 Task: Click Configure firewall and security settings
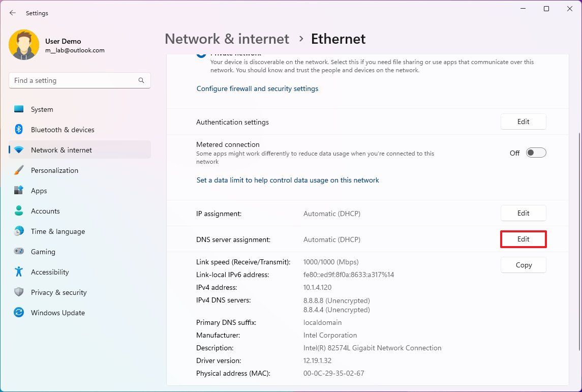(x=257, y=88)
